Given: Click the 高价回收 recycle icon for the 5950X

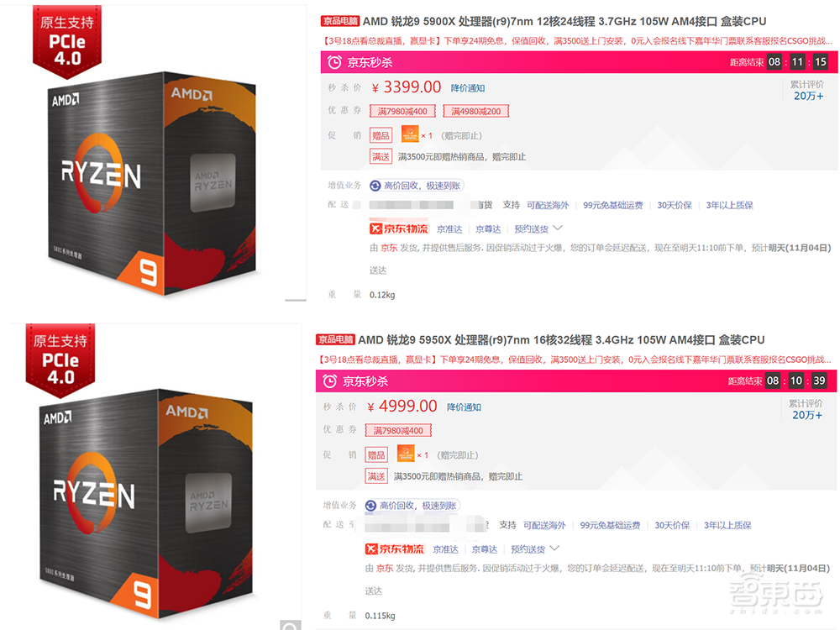Looking at the screenshot, I should tap(370, 506).
